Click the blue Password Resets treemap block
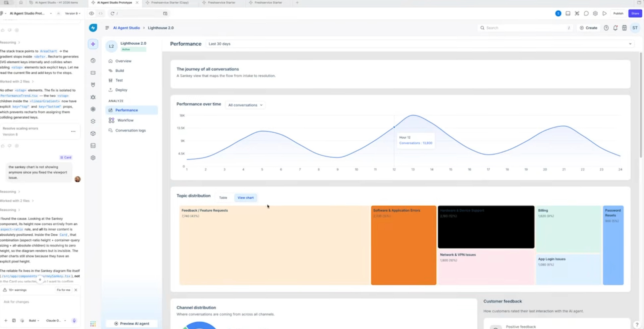Image resolution: width=644 pixels, height=329 pixels. (x=613, y=245)
